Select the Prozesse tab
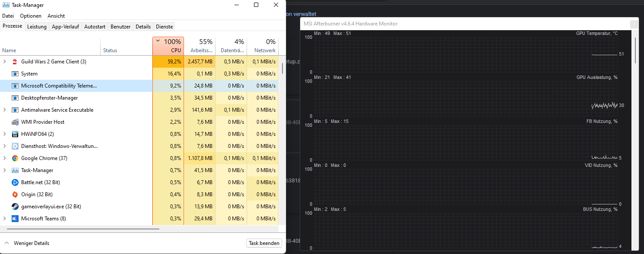This screenshot has width=644, height=254. tap(12, 26)
